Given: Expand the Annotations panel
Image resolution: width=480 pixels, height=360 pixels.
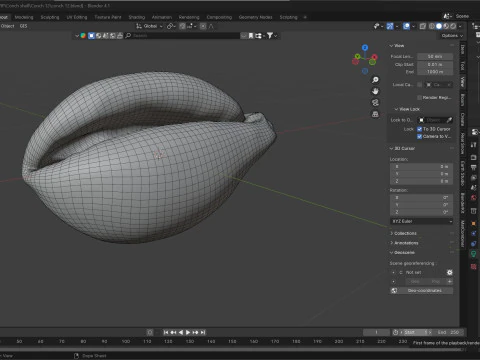Looking at the screenshot, I should [404, 243].
